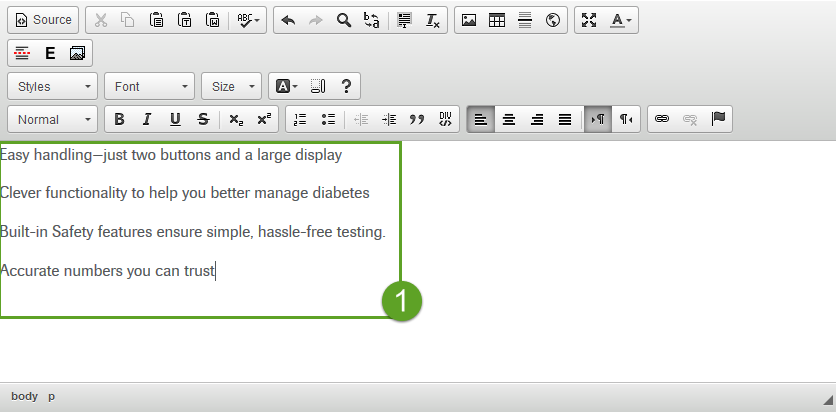
Task: Select Justify alignment
Action: 565,119
